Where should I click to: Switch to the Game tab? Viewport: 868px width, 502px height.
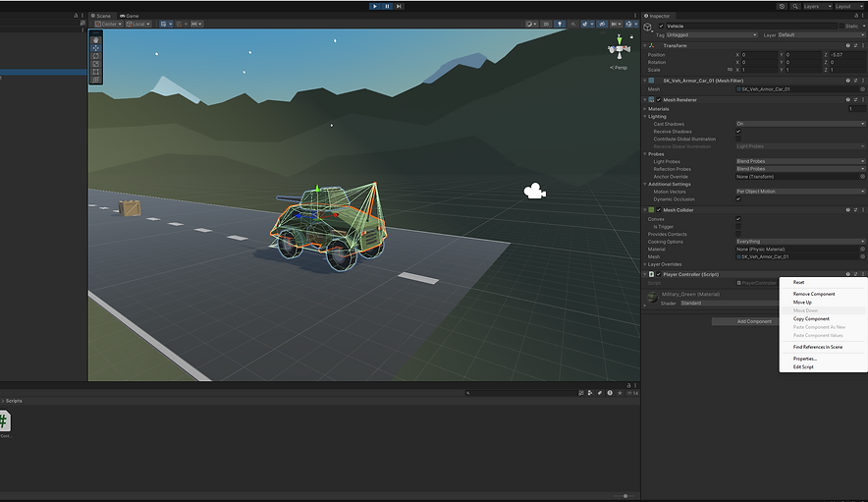point(130,16)
